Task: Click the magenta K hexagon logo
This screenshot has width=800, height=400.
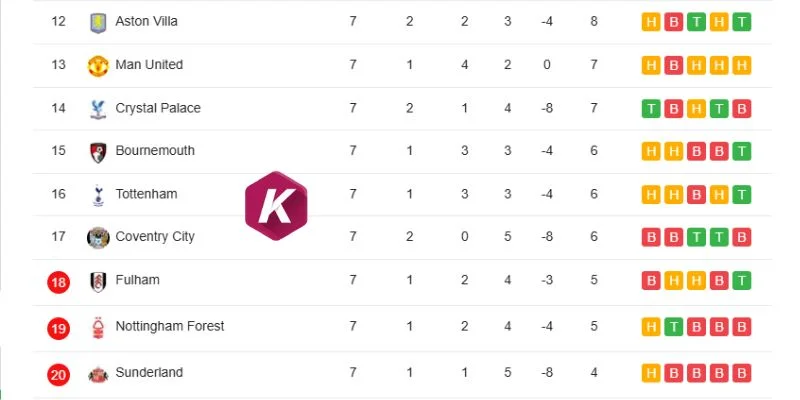Action: (276, 206)
